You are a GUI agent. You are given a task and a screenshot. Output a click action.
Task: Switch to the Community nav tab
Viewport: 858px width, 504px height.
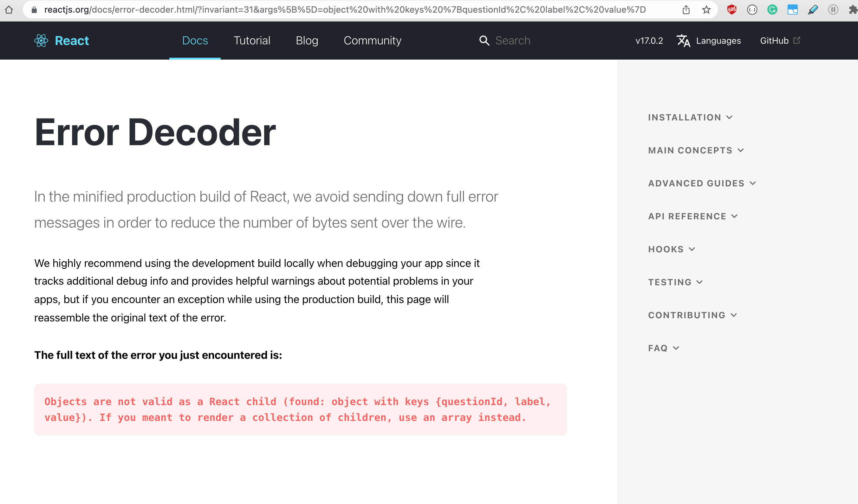[x=372, y=41]
